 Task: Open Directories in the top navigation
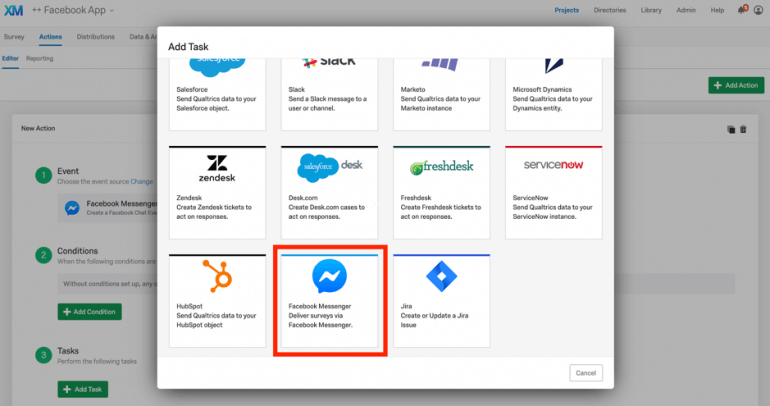coord(609,10)
